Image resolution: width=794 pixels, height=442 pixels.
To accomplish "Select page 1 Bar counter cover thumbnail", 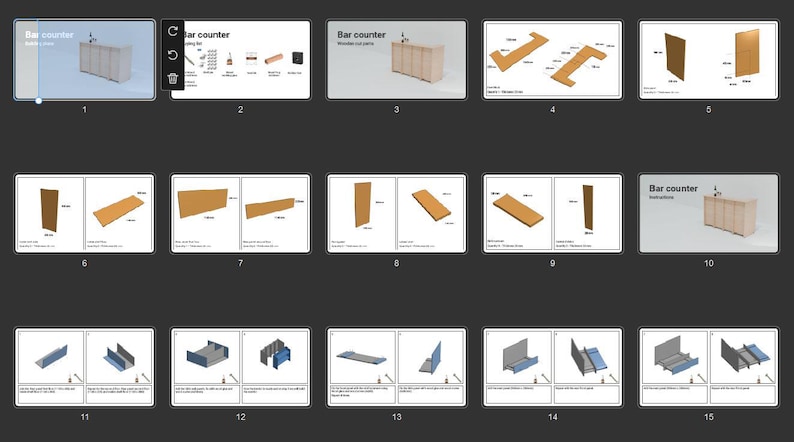I will (x=85, y=60).
